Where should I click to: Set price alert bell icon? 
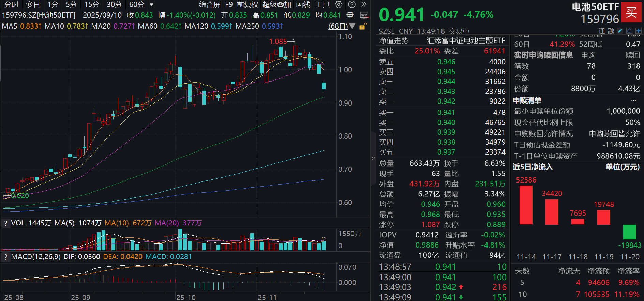629,31
